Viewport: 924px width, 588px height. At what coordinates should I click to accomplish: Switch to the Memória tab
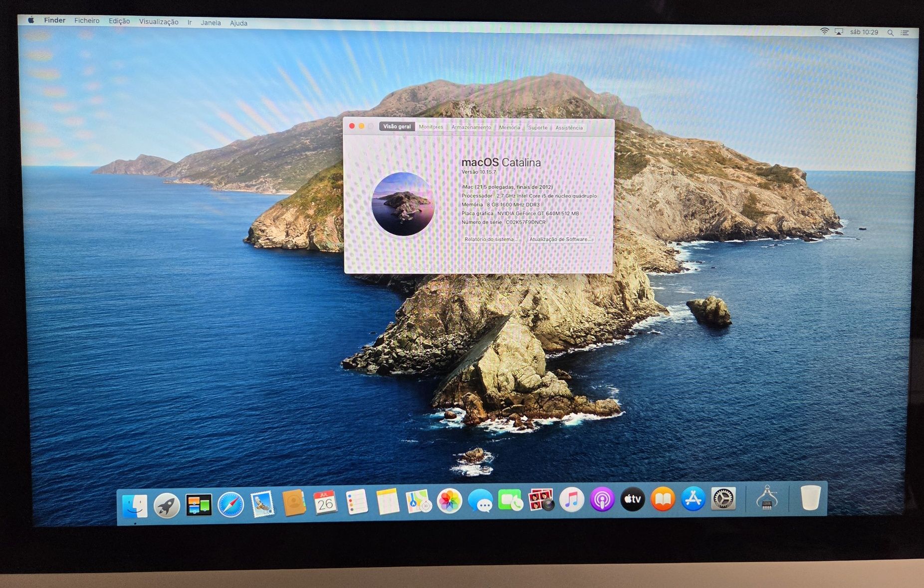(509, 128)
